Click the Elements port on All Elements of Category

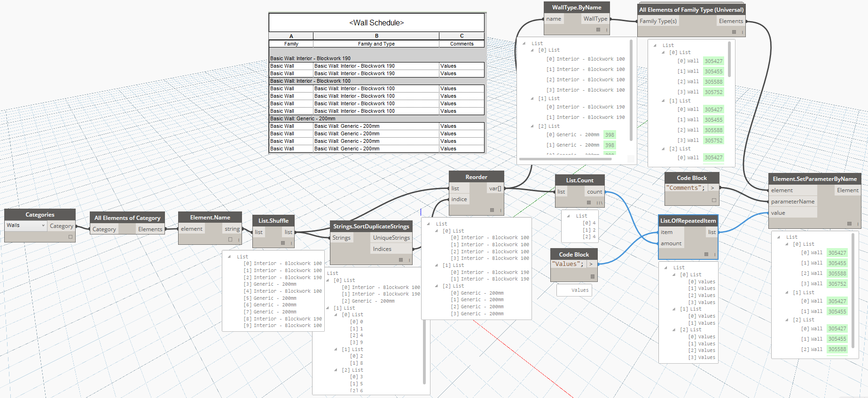coord(150,229)
